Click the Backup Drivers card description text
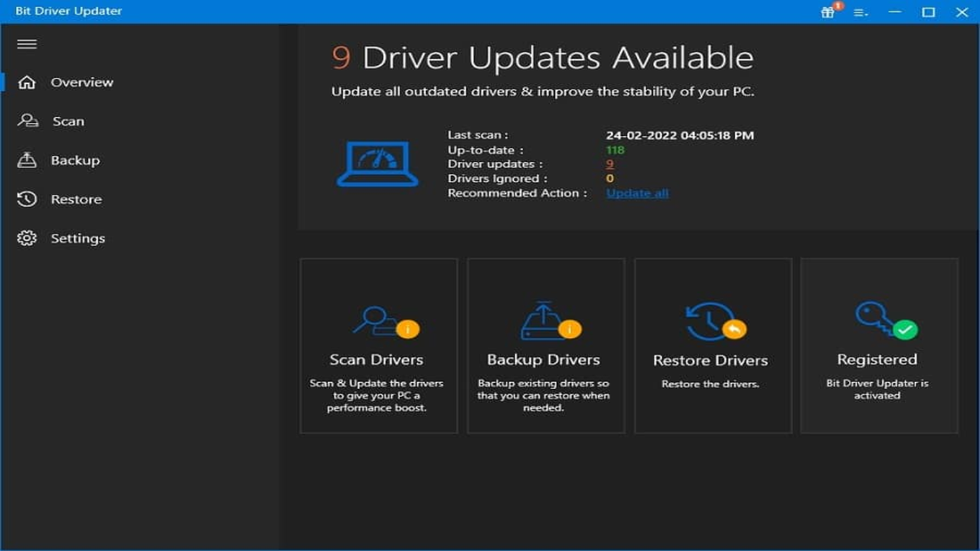 click(x=544, y=396)
